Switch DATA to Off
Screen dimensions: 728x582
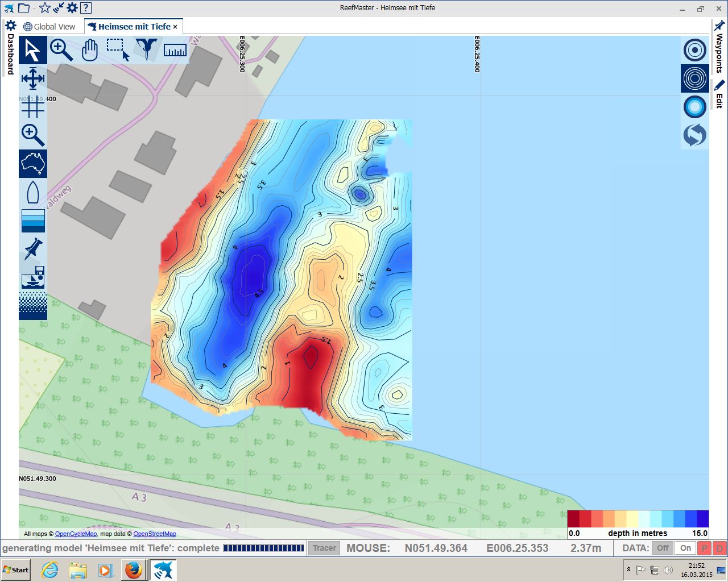[663, 548]
